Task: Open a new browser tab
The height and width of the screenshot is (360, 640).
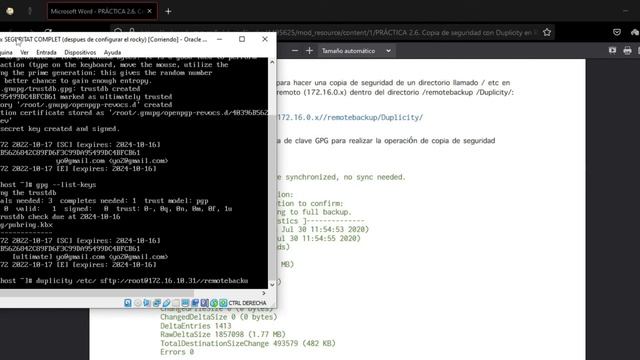Action: (x=168, y=11)
